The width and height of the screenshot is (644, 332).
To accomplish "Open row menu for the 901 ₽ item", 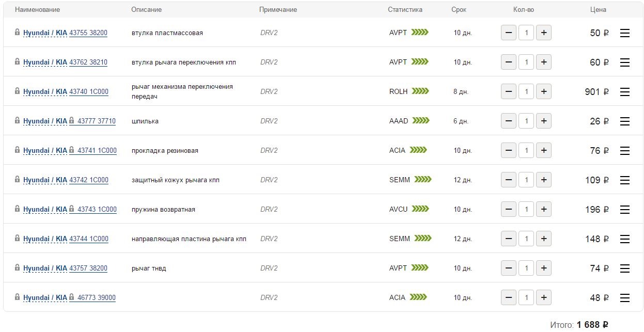I will (624, 92).
